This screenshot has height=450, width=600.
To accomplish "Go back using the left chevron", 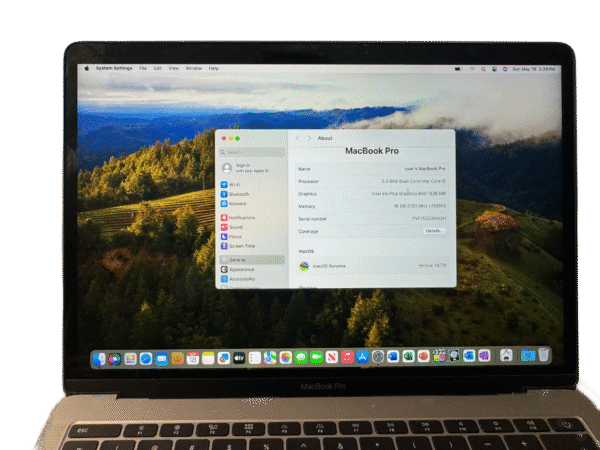I will point(298,138).
